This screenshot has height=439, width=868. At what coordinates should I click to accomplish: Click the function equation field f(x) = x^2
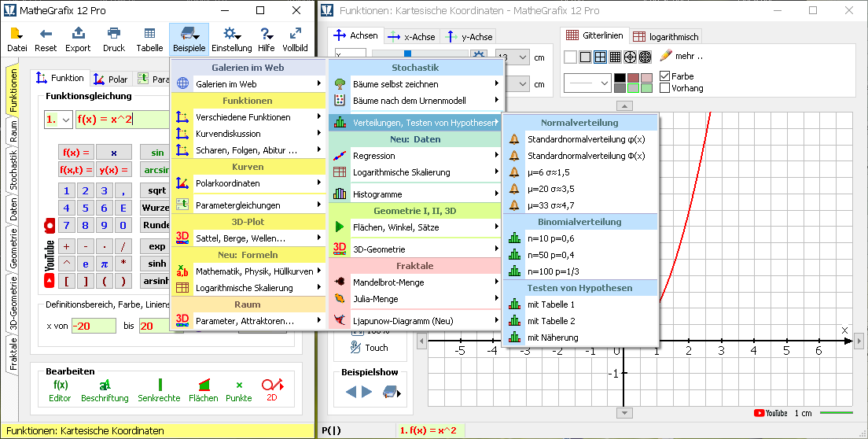click(x=123, y=119)
